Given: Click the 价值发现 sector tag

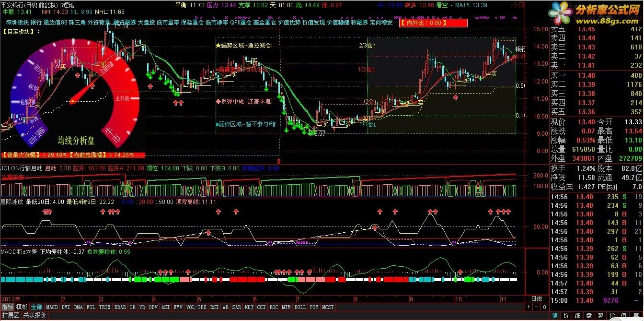Looking at the screenshot, I should [313, 22].
